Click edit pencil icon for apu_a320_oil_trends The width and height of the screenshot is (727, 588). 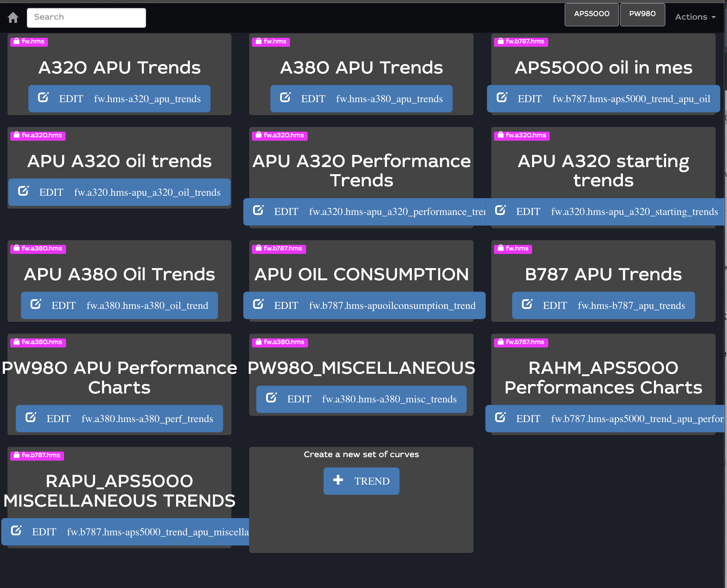point(23,191)
